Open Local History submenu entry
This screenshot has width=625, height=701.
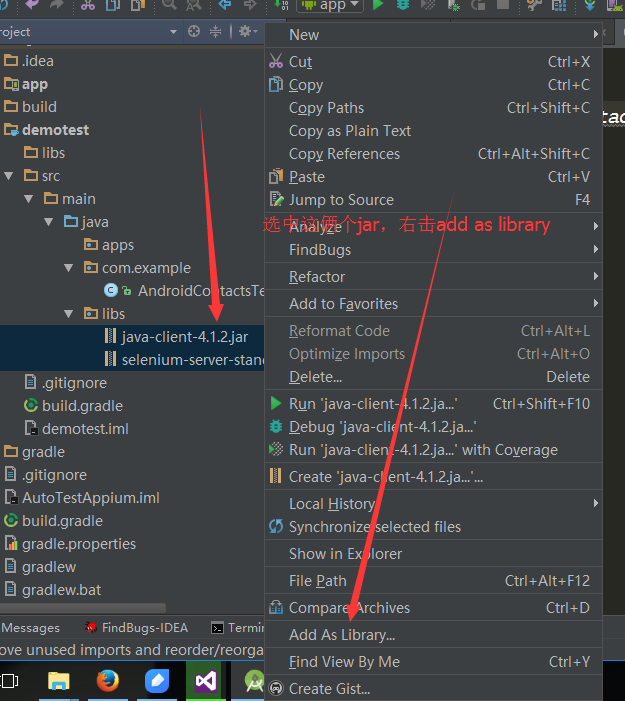433,504
